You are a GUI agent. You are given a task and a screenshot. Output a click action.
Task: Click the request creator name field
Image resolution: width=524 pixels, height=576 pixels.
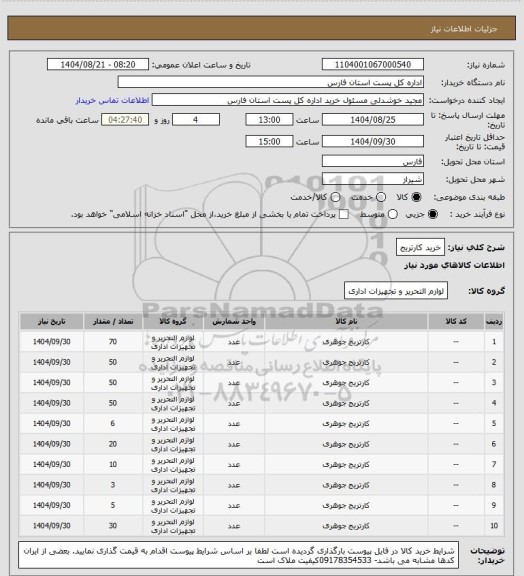pyautogui.click(x=288, y=100)
